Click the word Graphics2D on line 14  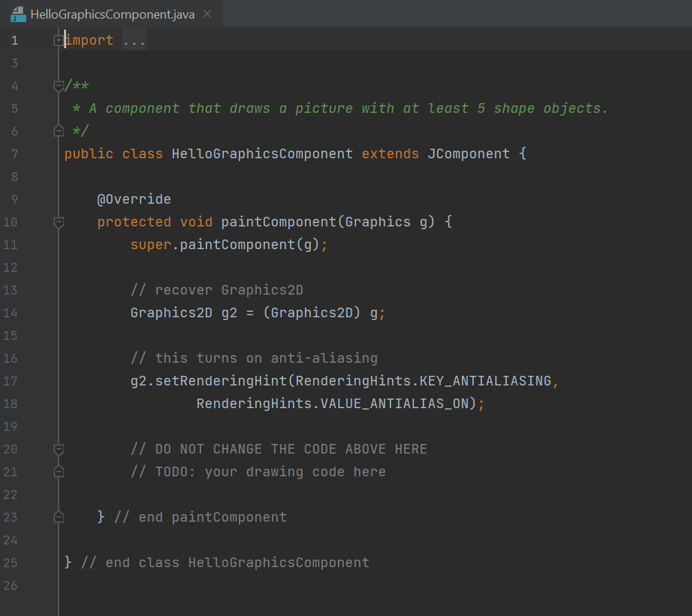pyautogui.click(x=171, y=312)
